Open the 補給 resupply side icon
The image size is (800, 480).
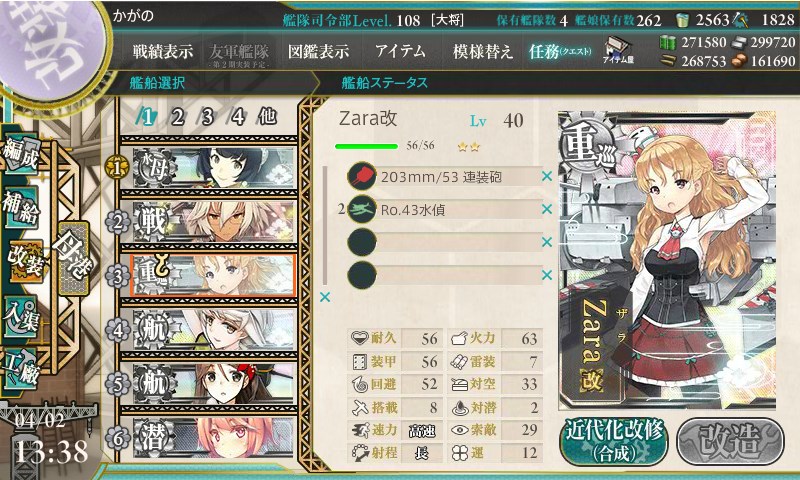tap(20, 208)
